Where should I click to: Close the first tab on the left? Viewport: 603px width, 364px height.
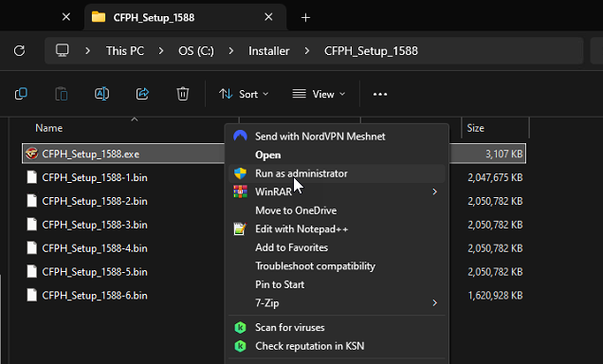coord(66,17)
